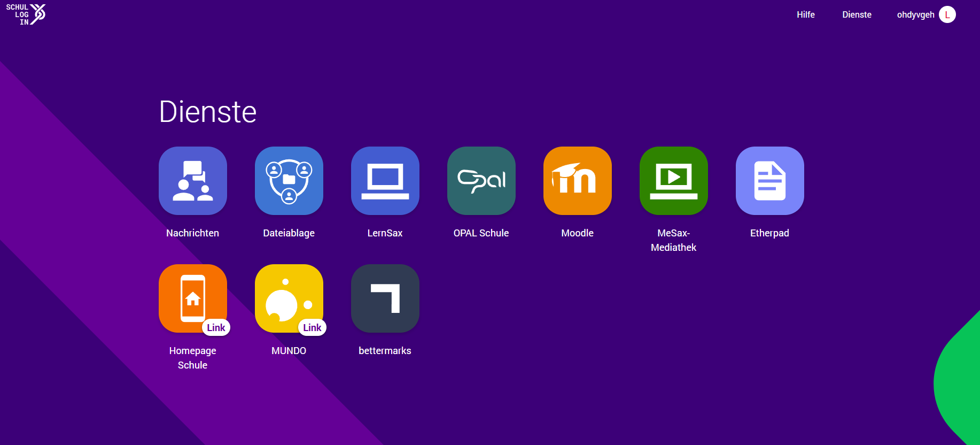Click the Link badge on Homepage Schule
Viewport: 980px width, 445px height.
tap(216, 327)
